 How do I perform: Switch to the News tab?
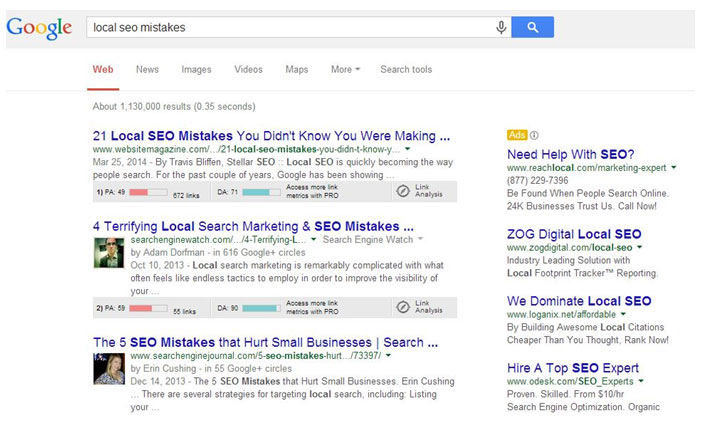click(x=147, y=70)
